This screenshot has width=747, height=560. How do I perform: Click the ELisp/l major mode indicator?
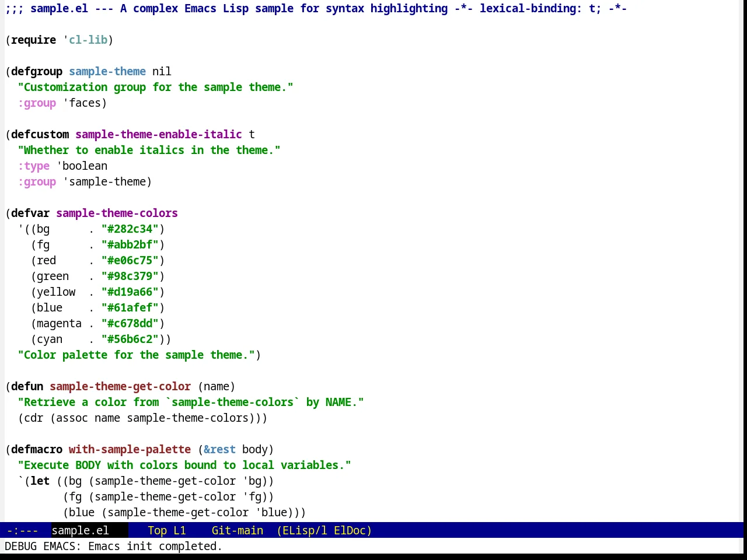(302, 530)
